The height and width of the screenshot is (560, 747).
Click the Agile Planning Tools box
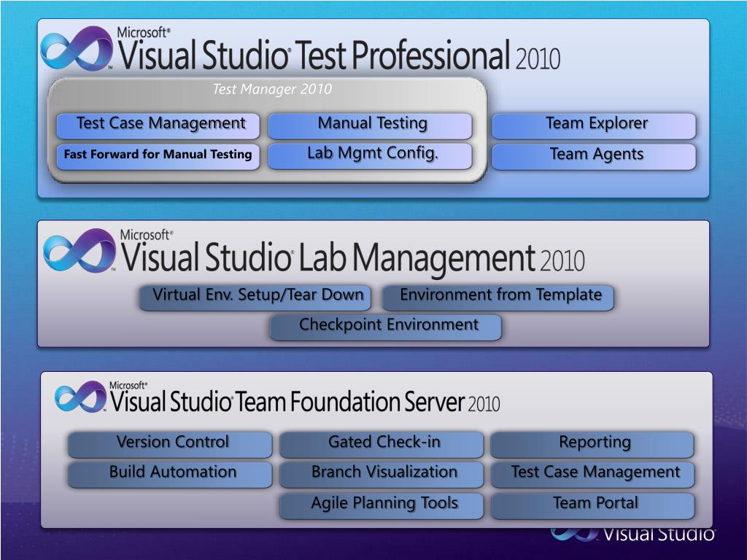pyautogui.click(x=382, y=505)
